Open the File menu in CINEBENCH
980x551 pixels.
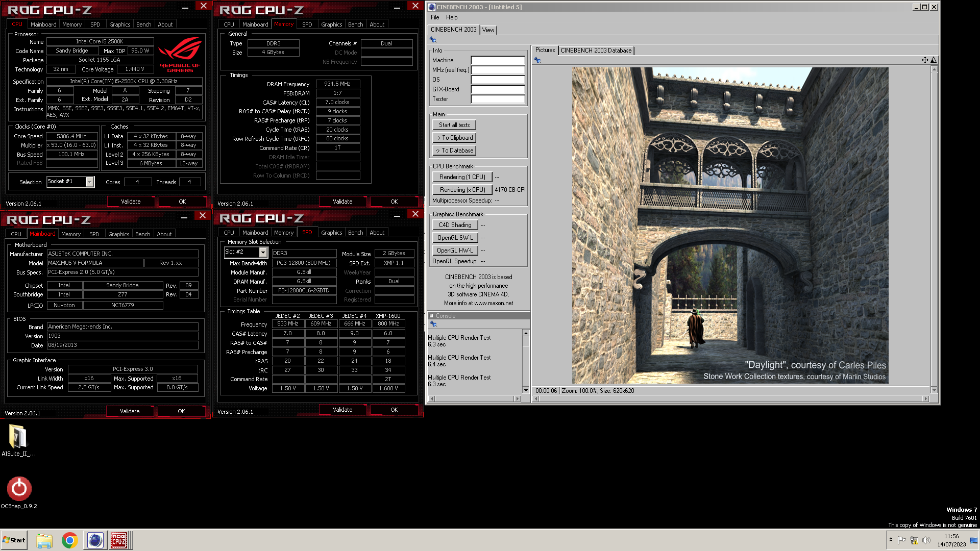[x=435, y=17]
